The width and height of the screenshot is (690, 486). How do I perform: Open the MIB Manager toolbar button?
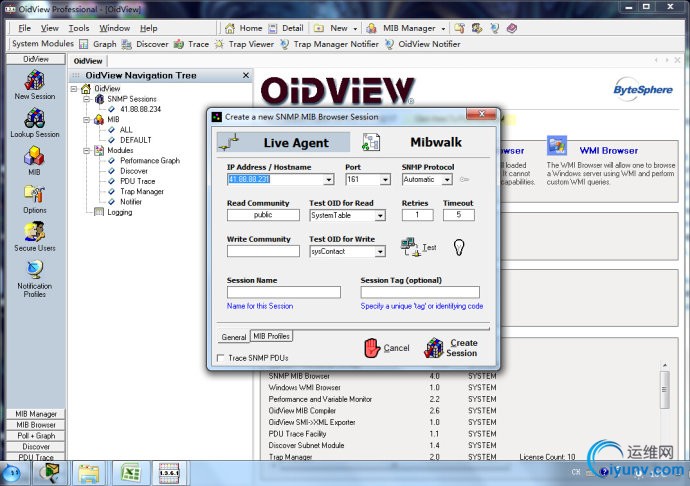coord(402,28)
